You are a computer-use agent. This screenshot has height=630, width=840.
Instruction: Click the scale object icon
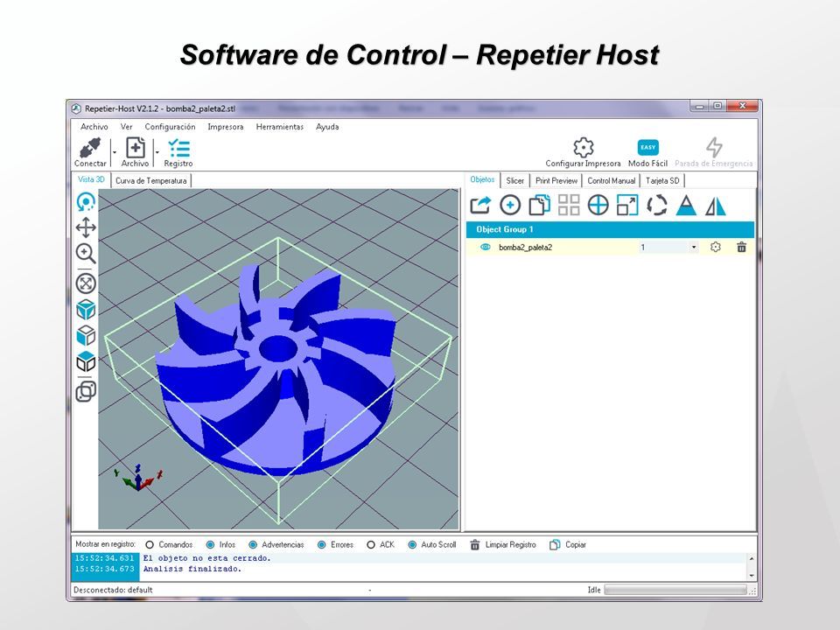627,205
